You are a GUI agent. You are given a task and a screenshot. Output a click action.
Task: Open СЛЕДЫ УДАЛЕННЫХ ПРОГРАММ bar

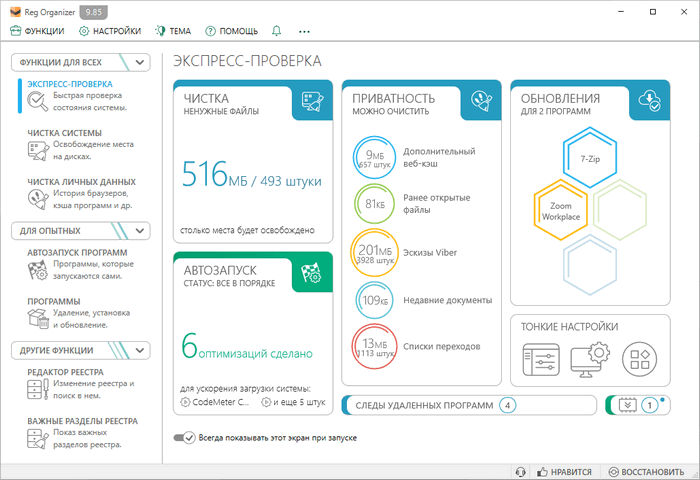tap(469, 405)
